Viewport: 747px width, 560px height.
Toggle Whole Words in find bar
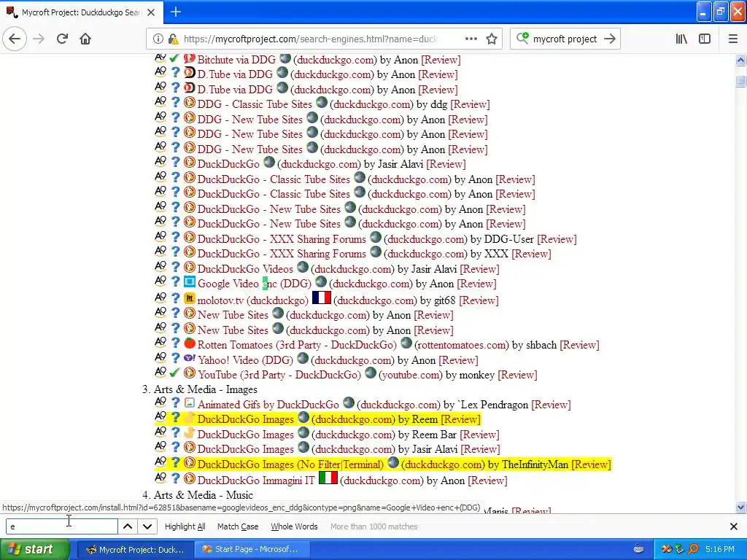click(x=294, y=526)
